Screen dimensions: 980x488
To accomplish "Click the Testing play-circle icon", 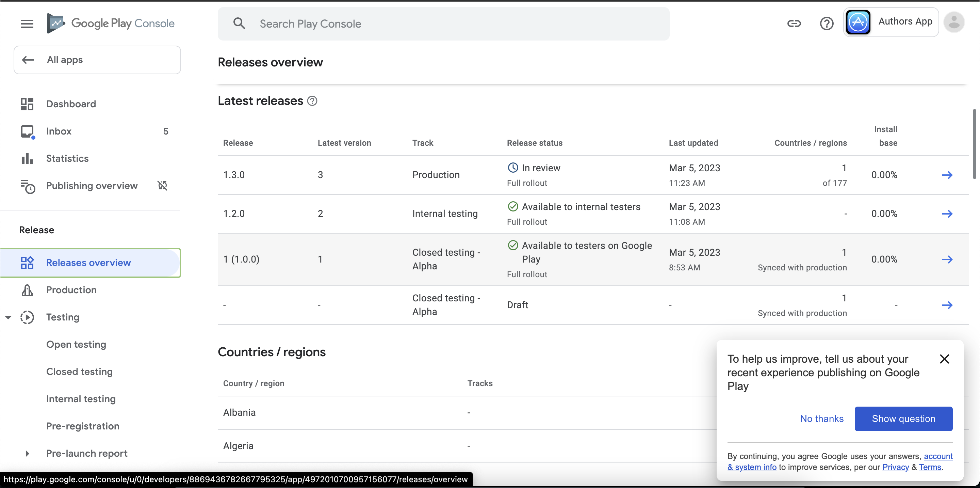I will [27, 317].
